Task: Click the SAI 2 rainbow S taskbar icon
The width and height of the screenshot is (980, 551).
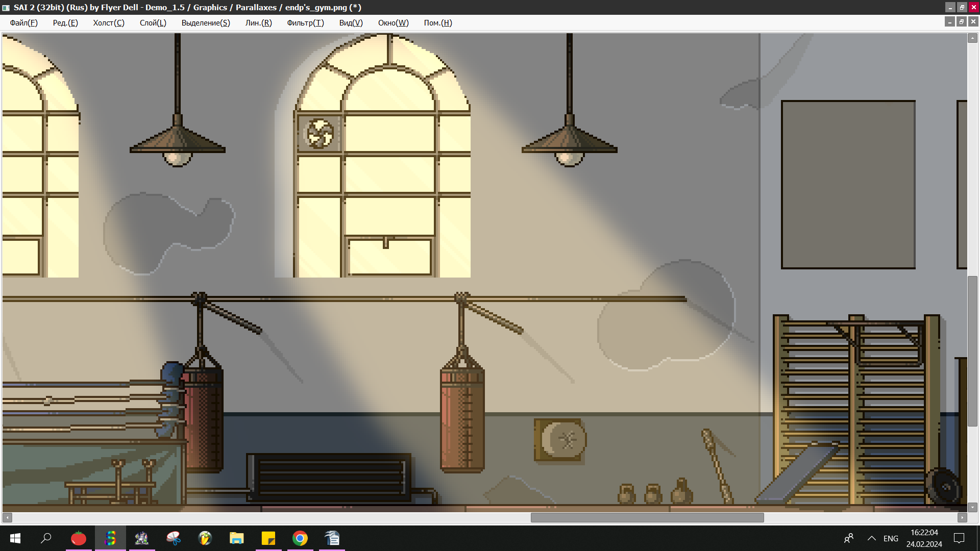Action: [110, 538]
